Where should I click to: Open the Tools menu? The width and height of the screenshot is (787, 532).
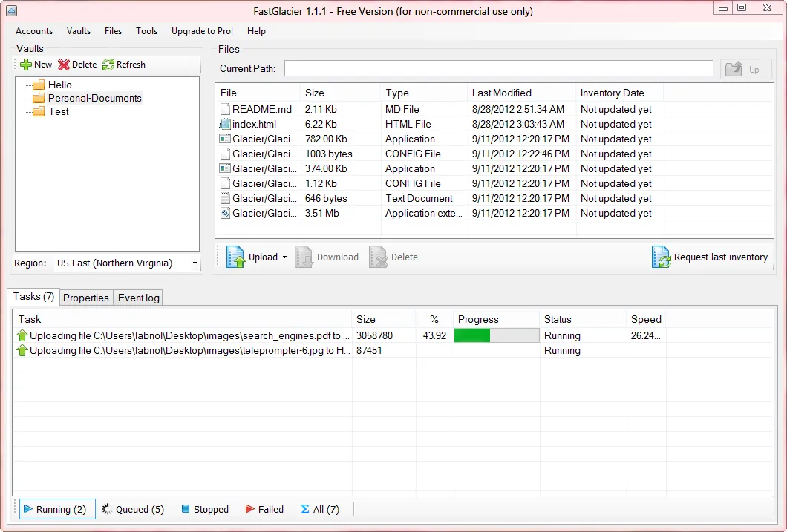click(x=146, y=31)
